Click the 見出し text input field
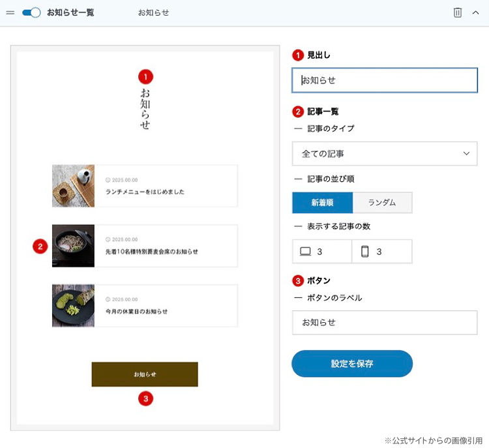 point(385,81)
